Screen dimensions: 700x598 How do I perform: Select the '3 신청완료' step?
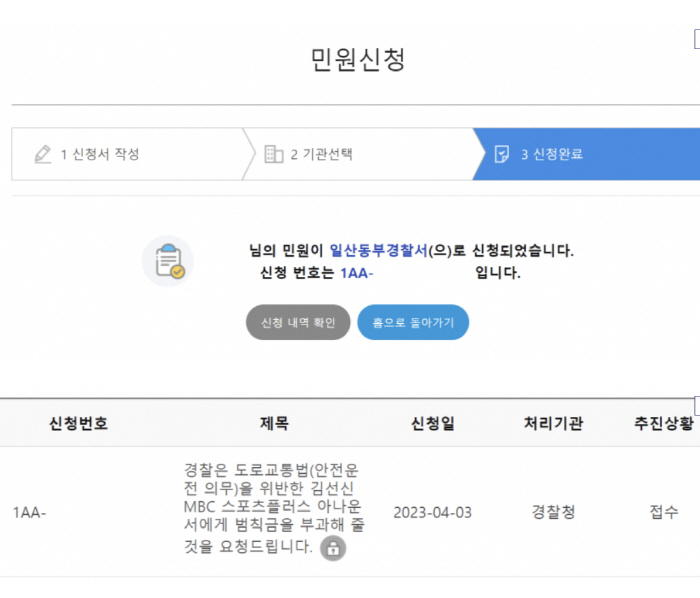pyautogui.click(x=586, y=154)
